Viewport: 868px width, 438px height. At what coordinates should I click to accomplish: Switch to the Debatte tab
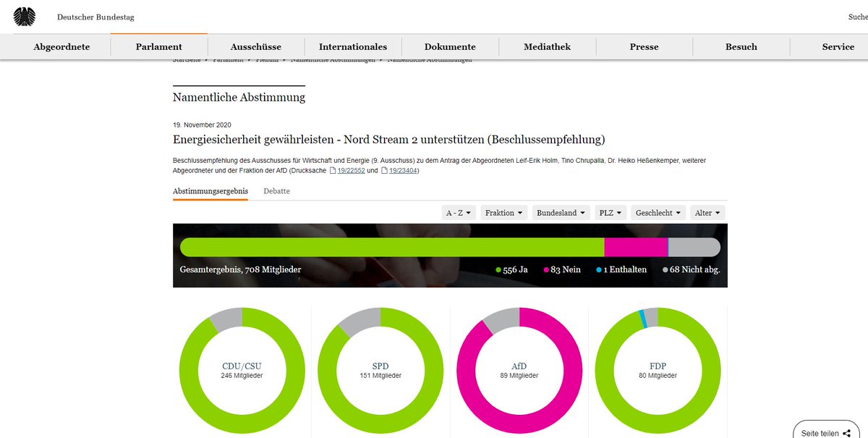[x=277, y=191]
